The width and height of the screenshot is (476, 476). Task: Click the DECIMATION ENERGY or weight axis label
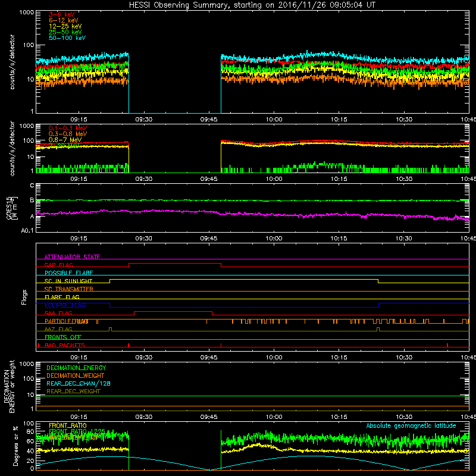coord(9,386)
